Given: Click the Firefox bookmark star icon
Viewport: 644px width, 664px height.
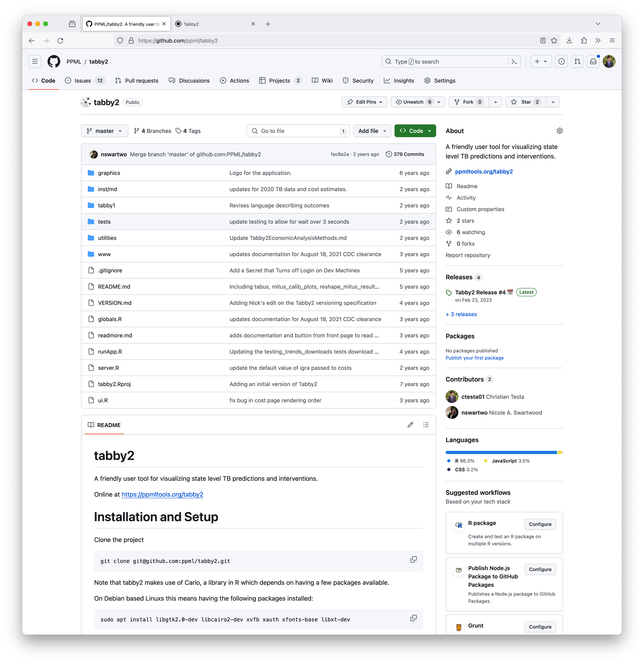Looking at the screenshot, I should tap(554, 41).
